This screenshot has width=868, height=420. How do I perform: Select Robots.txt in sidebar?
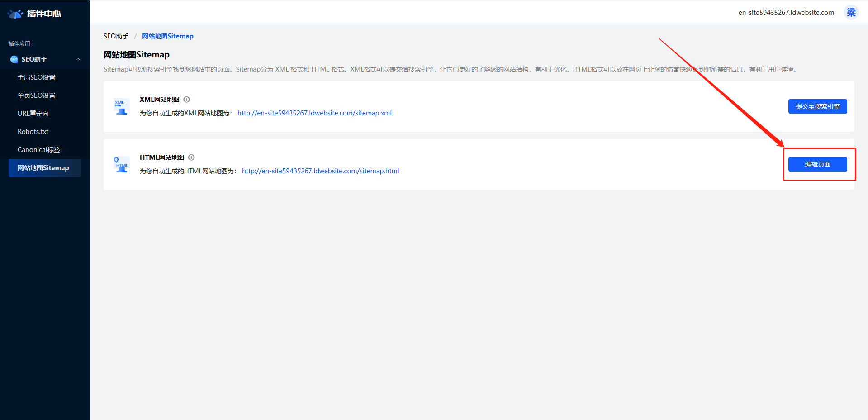click(33, 132)
